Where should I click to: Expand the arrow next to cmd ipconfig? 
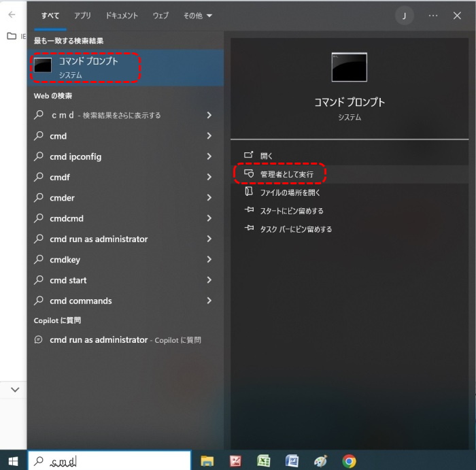click(209, 156)
